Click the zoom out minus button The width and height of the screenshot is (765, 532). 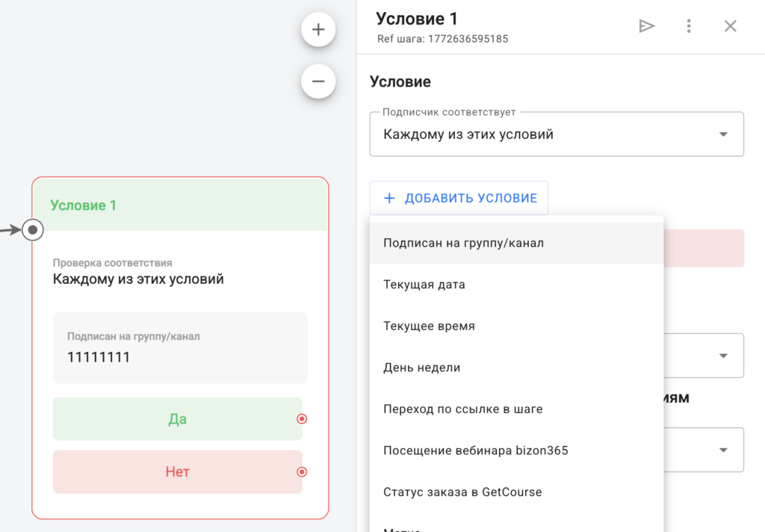[318, 81]
